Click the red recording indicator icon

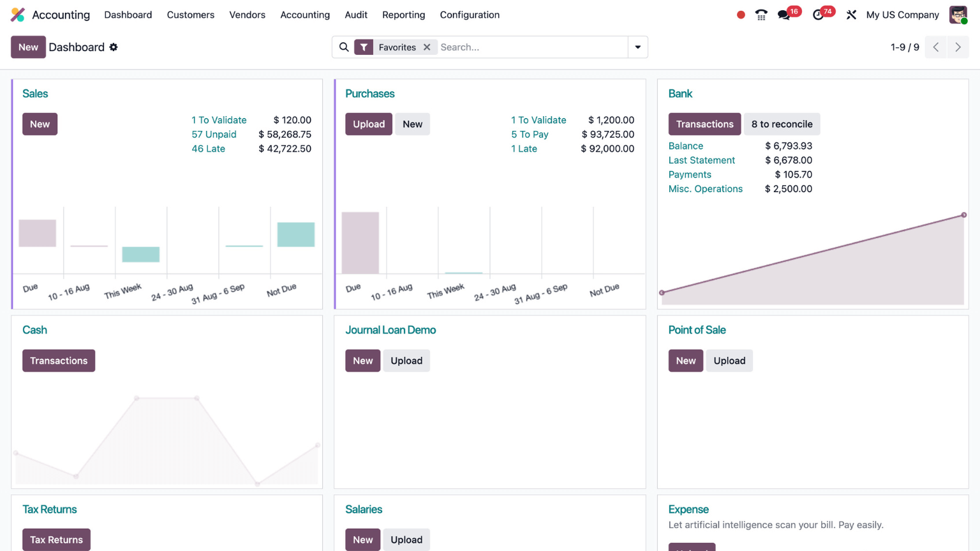[x=740, y=15]
